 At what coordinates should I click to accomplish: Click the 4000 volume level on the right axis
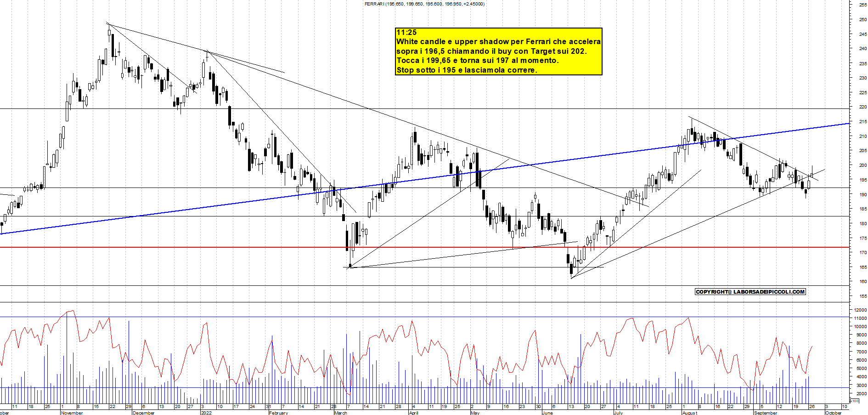[x=862, y=377]
